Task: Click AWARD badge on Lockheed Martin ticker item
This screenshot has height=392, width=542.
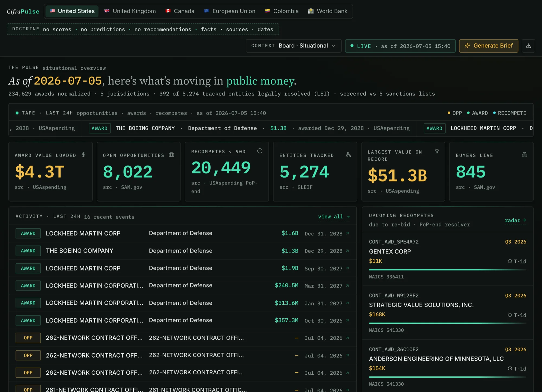Action: tap(434, 128)
